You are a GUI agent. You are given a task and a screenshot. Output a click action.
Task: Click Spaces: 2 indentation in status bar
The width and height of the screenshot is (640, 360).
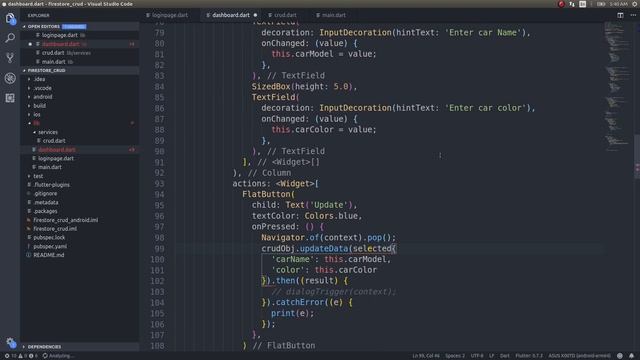(455, 356)
